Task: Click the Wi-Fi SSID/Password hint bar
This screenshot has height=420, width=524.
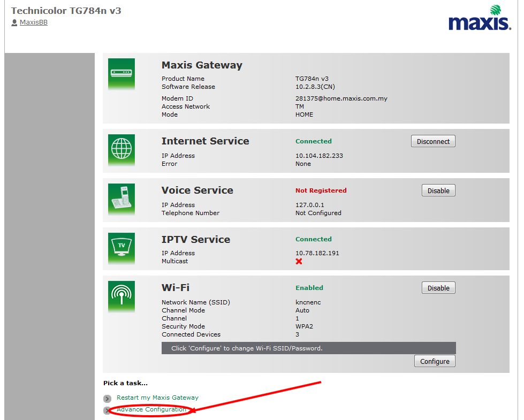Action: click(308, 348)
